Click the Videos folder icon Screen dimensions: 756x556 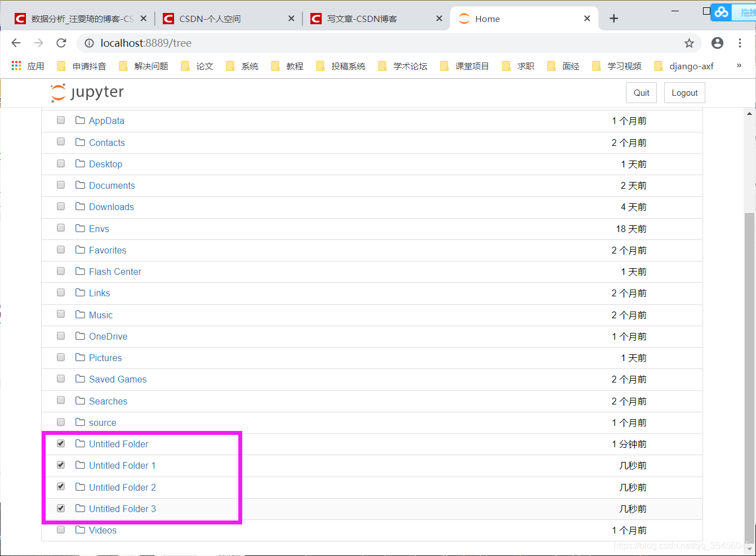pyautogui.click(x=80, y=530)
